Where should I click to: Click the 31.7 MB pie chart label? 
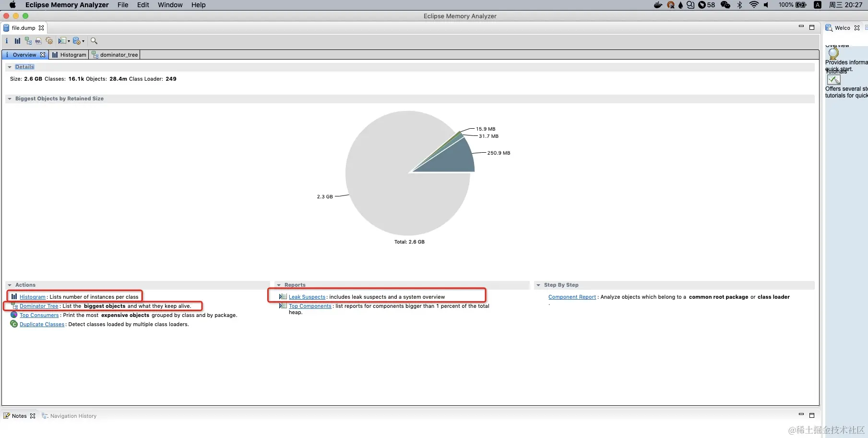tap(488, 136)
